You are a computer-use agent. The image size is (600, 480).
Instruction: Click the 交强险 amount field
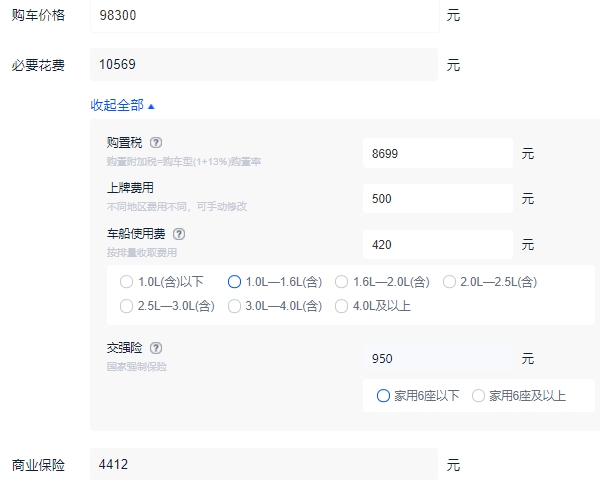(x=437, y=358)
